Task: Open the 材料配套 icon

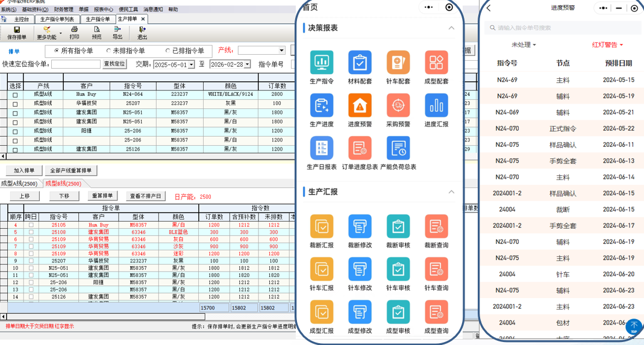Action: pyautogui.click(x=360, y=62)
